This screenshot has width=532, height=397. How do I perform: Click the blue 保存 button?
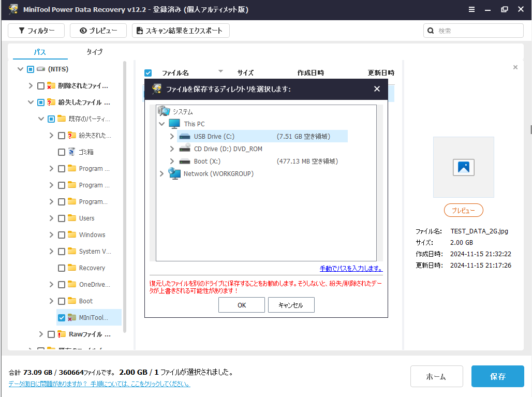click(498, 376)
